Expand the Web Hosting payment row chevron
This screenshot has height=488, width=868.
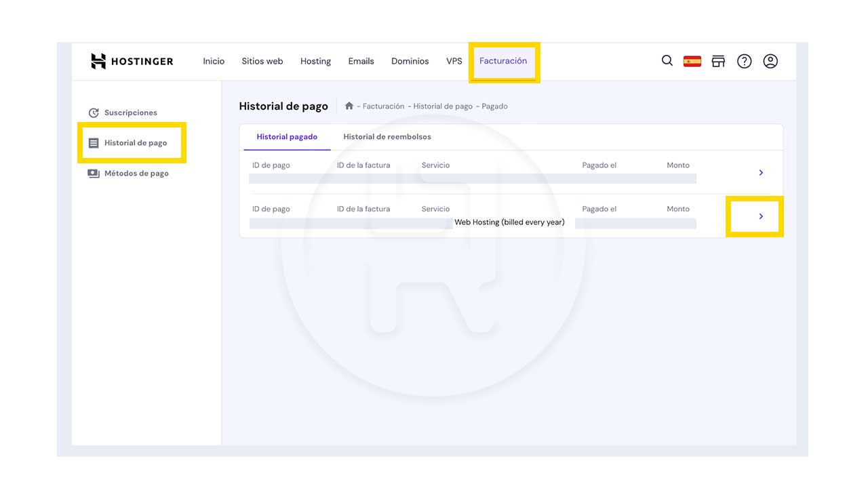(761, 216)
